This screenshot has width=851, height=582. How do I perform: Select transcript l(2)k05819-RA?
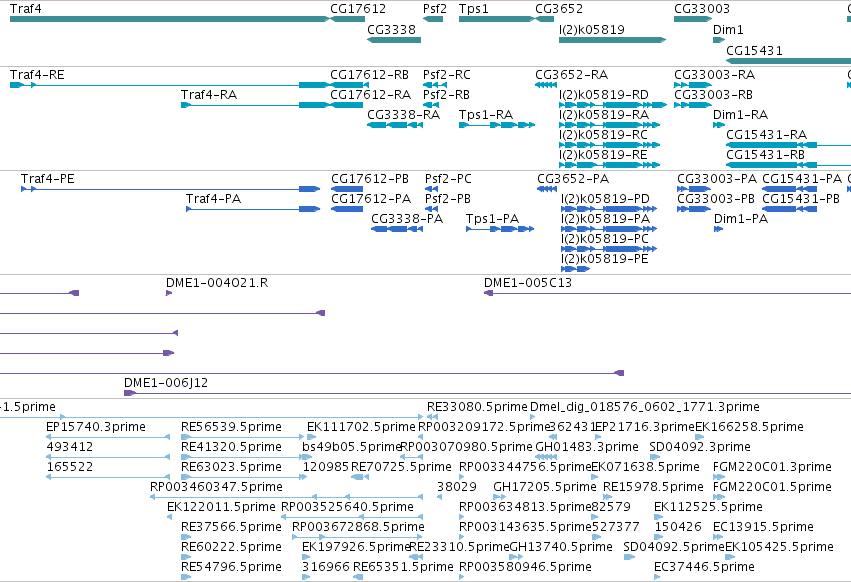coord(609,125)
